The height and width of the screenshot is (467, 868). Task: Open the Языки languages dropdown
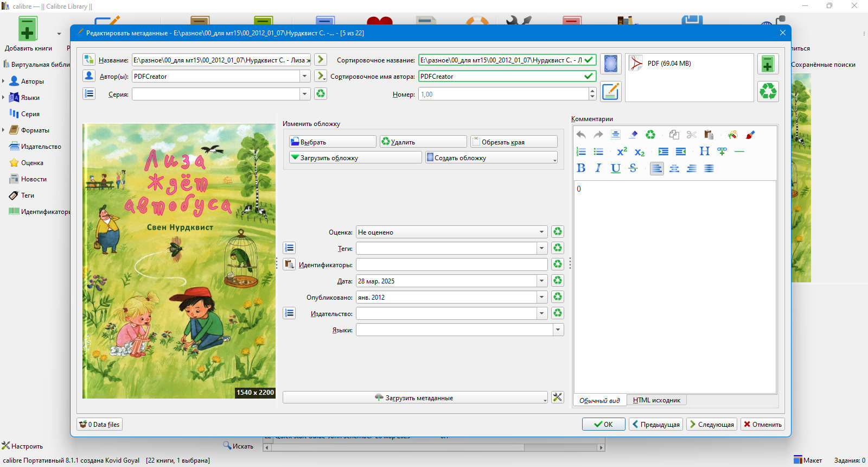[460, 330]
